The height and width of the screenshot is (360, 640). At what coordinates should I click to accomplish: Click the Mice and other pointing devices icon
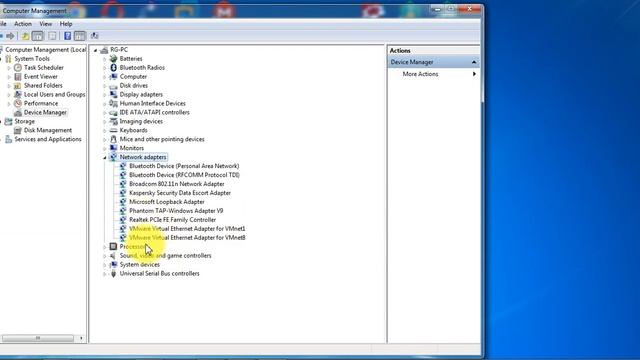click(x=113, y=139)
